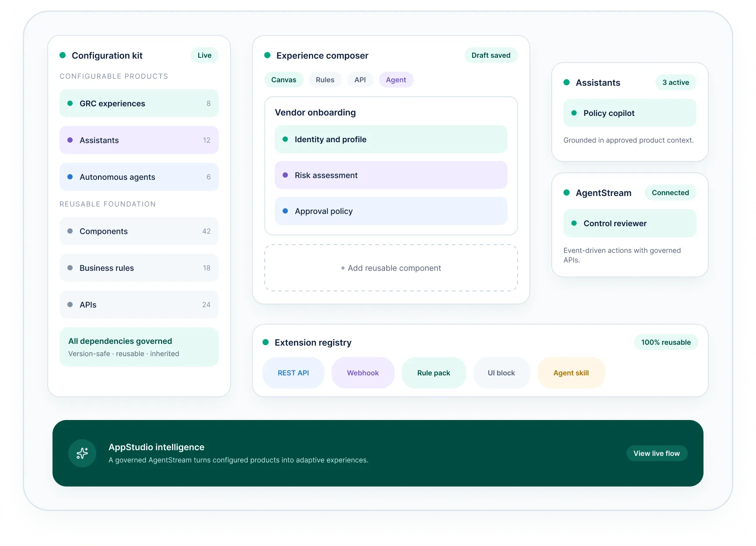Click the Connected status badge

click(x=670, y=192)
